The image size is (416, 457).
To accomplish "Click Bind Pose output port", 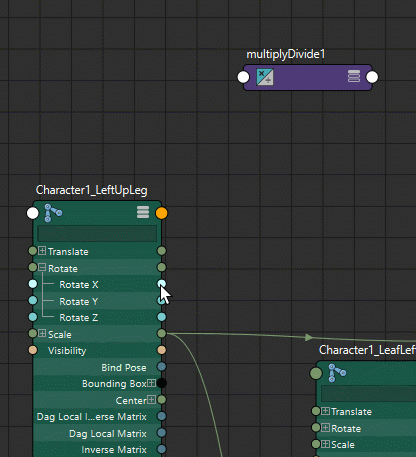I will (x=162, y=366).
